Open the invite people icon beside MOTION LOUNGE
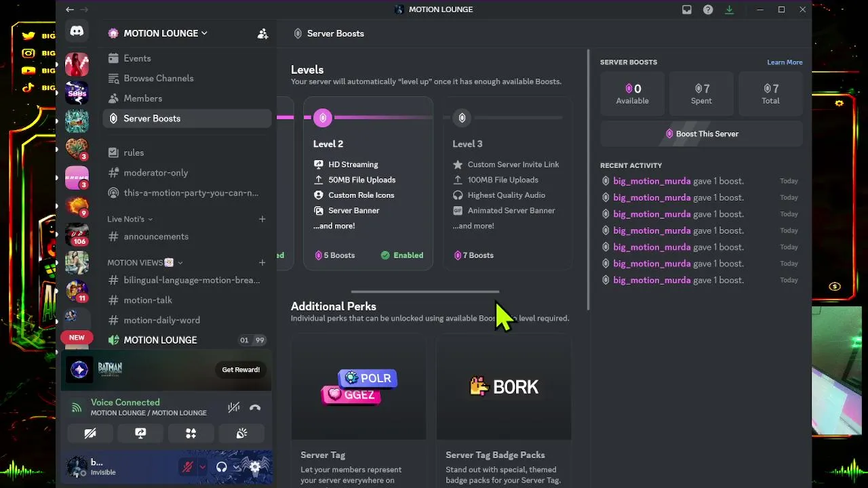 (262, 34)
